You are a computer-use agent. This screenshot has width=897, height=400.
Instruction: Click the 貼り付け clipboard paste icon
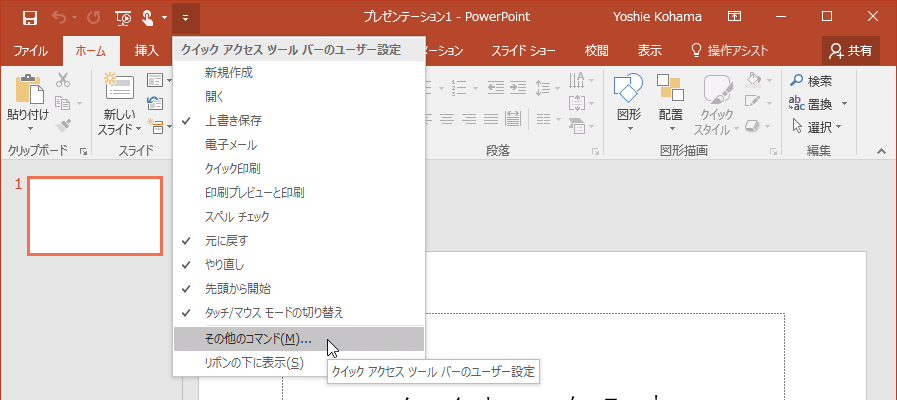29,89
